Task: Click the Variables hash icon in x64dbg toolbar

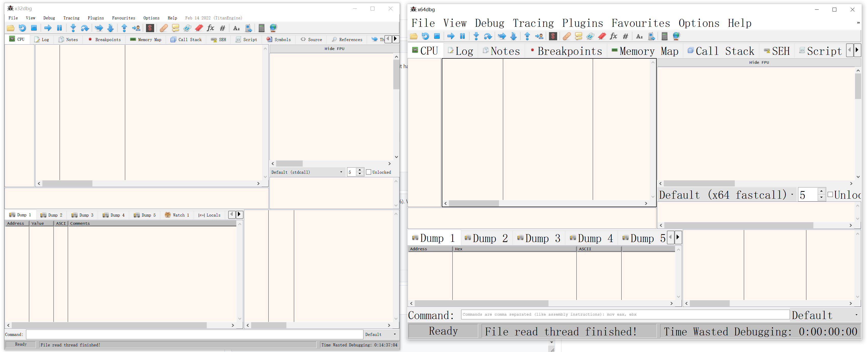Action: pos(625,36)
